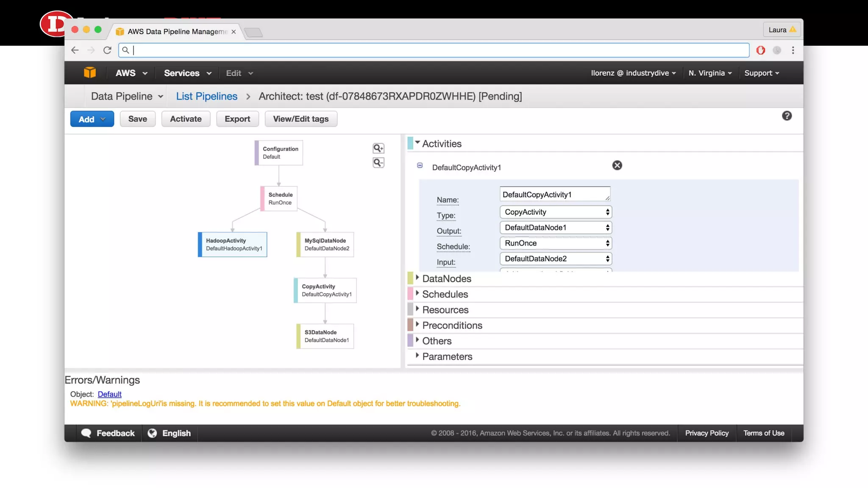Image resolution: width=868 pixels, height=488 pixels.
Task: Click the browser back arrow
Action: (x=75, y=50)
